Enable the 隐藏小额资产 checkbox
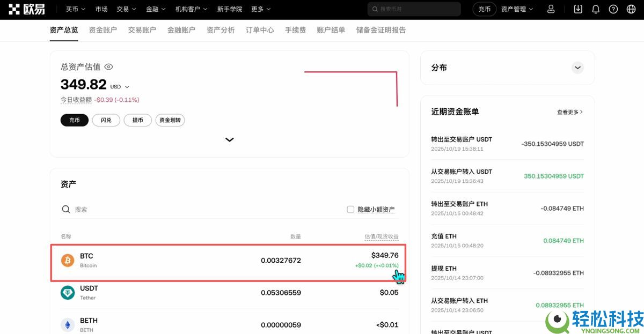 350,209
